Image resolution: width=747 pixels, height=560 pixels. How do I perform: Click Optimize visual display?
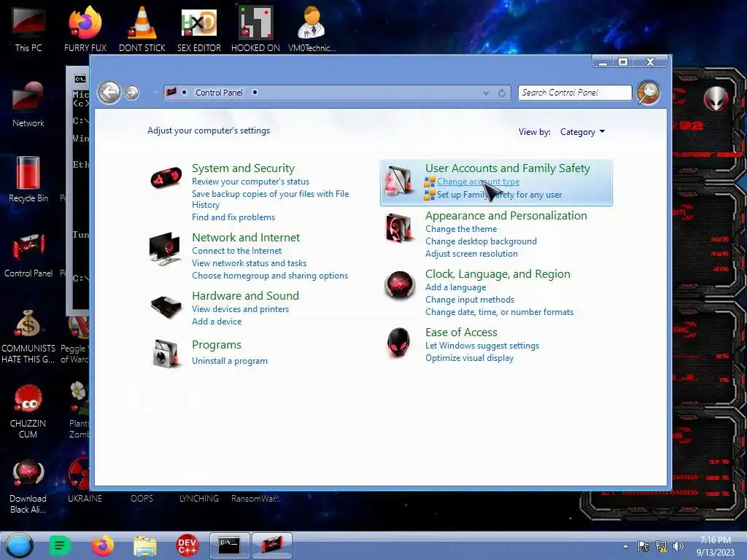point(469,358)
